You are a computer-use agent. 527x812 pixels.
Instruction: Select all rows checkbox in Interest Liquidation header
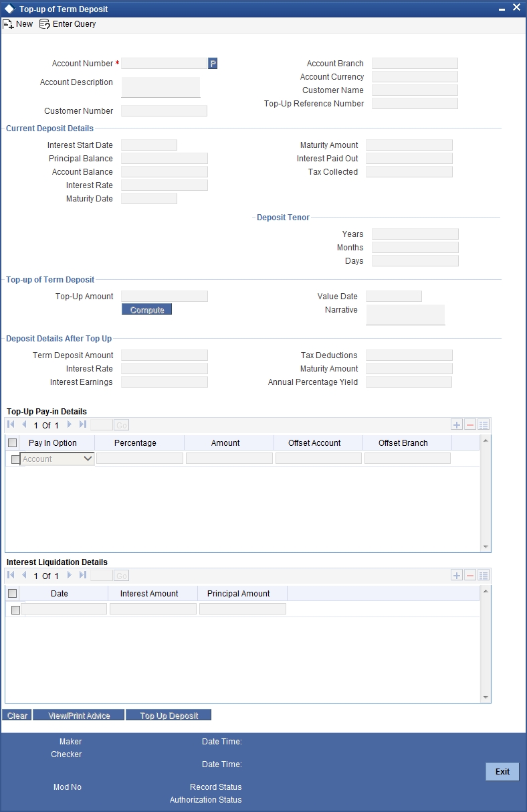(x=13, y=593)
